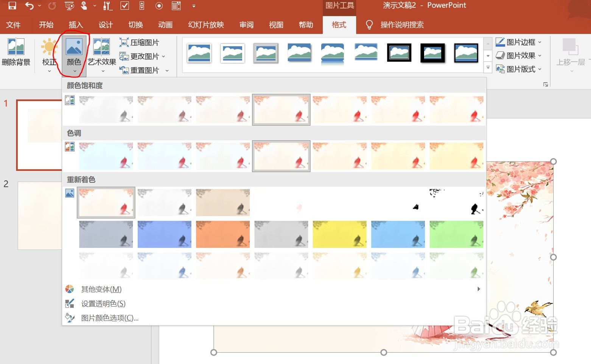Select the warmest color tone thumbnail
Image resolution: width=591 pixels, height=364 pixels.
(456, 156)
